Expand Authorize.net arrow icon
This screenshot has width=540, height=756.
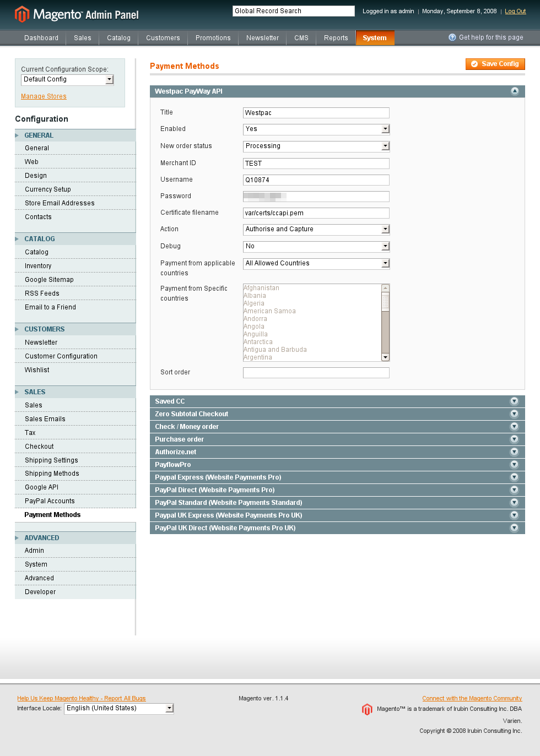pos(514,452)
